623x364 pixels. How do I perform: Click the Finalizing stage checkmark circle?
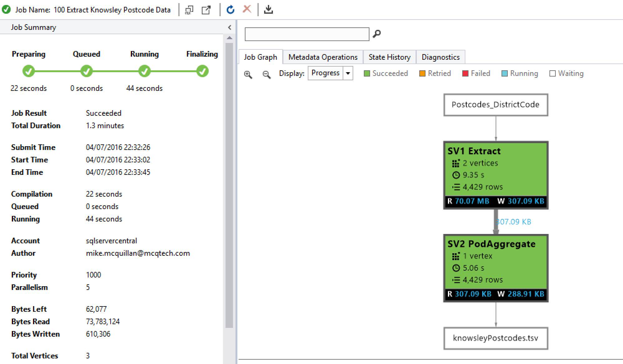pyautogui.click(x=202, y=71)
